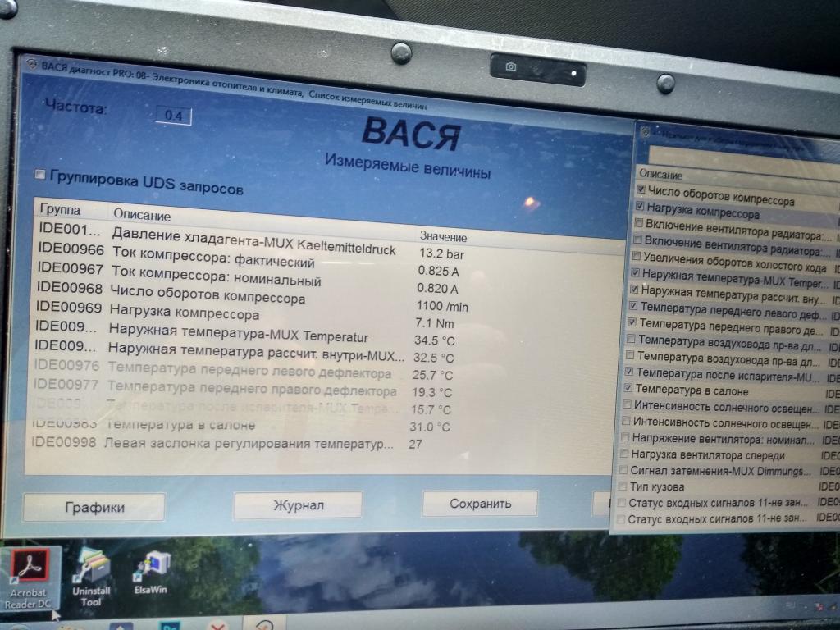Viewport: 840px width, 630px height.
Task: Click the Описание column header in the measured values table
Action: coord(142,215)
